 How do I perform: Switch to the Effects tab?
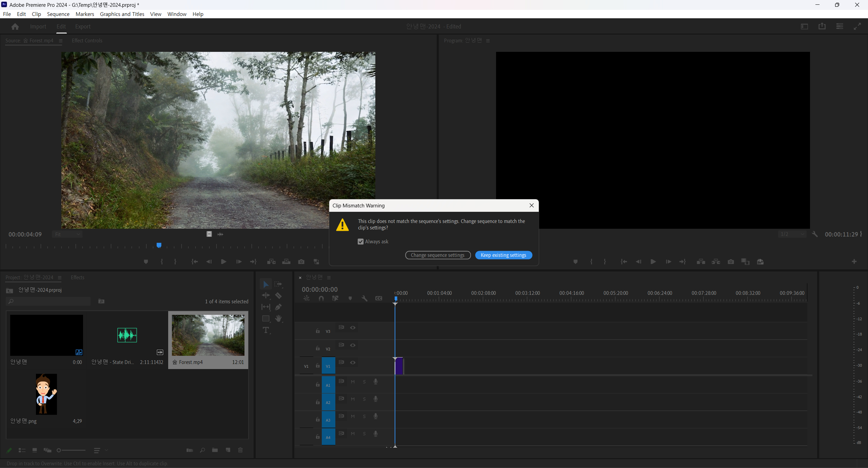(x=77, y=277)
